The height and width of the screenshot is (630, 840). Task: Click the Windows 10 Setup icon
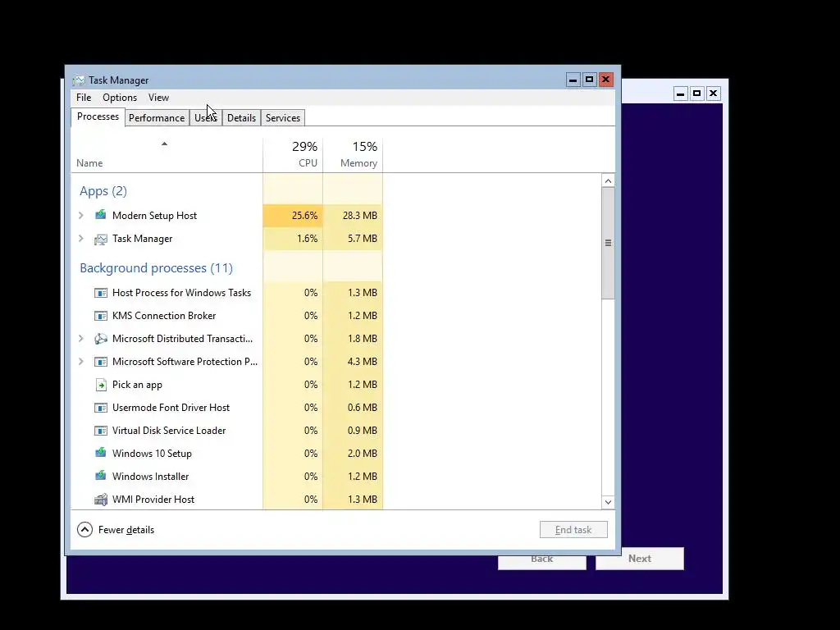point(101,453)
